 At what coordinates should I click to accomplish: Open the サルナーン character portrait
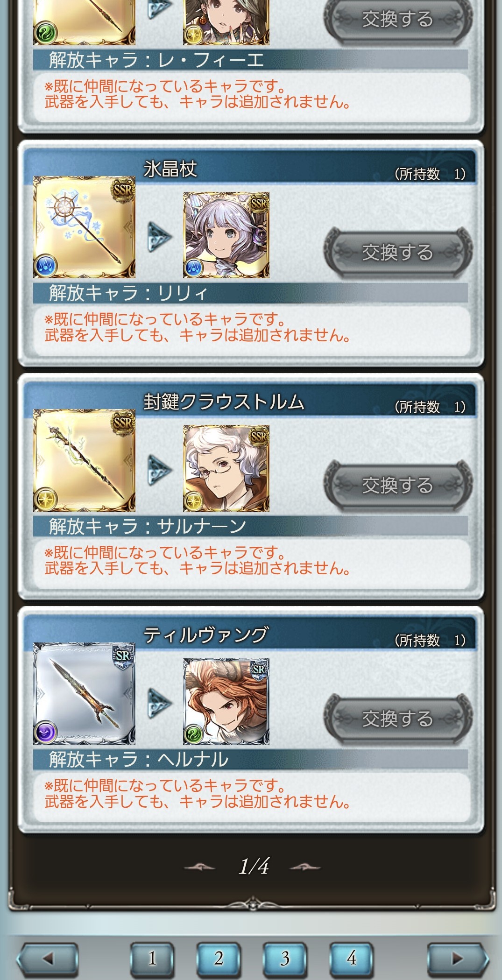pos(226,468)
